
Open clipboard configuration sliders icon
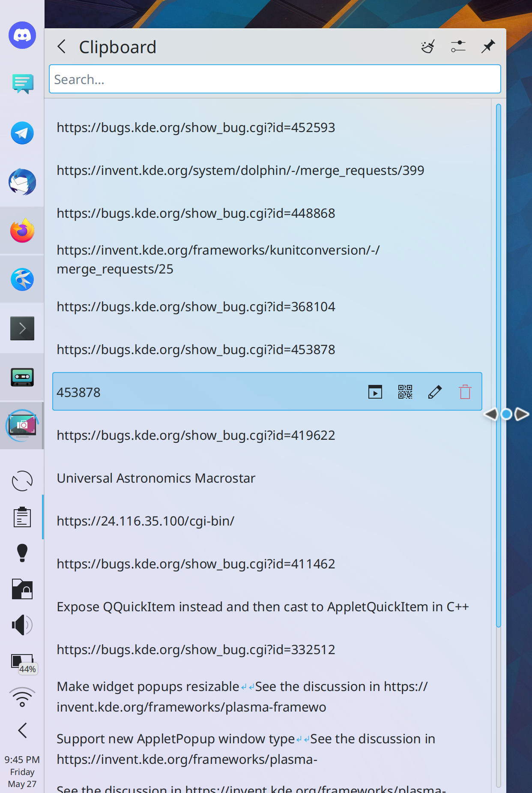458,46
